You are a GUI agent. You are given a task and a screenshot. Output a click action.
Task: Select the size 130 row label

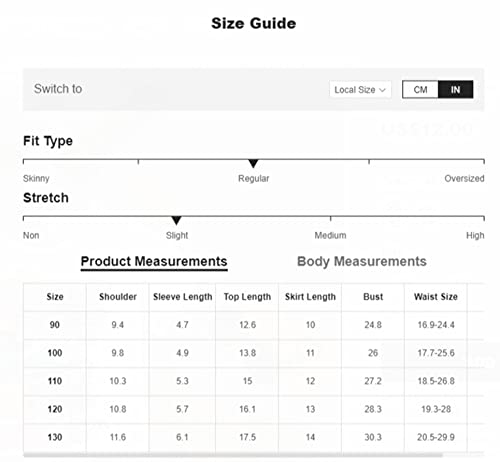[55, 437]
